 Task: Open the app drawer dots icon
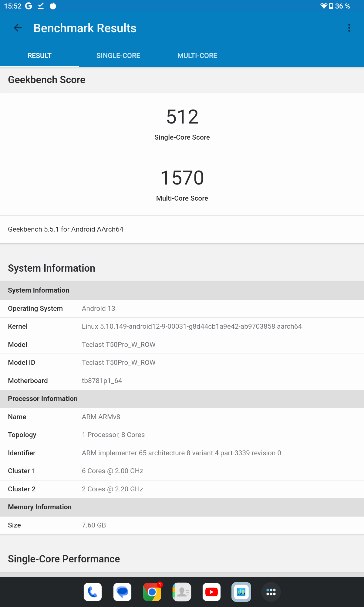click(271, 592)
